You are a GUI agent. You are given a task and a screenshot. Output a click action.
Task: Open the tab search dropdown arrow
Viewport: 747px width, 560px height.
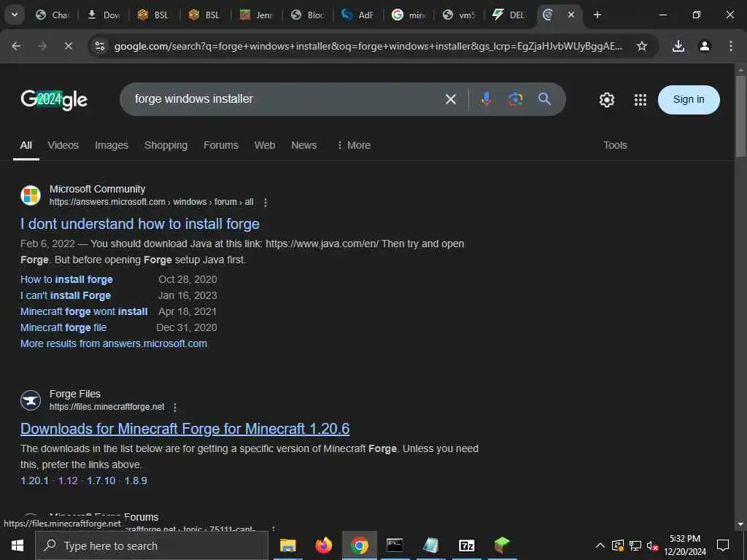pos(15,15)
